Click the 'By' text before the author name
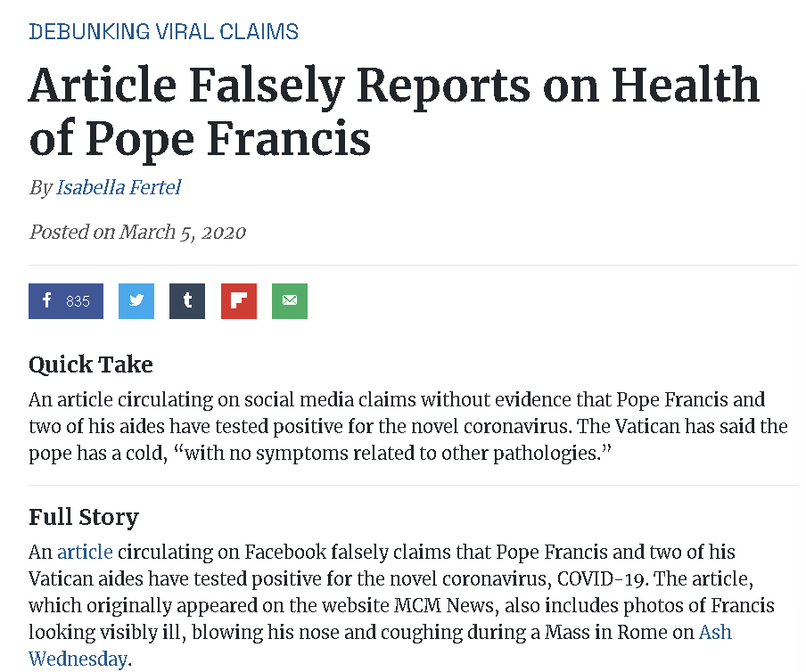 [40, 187]
